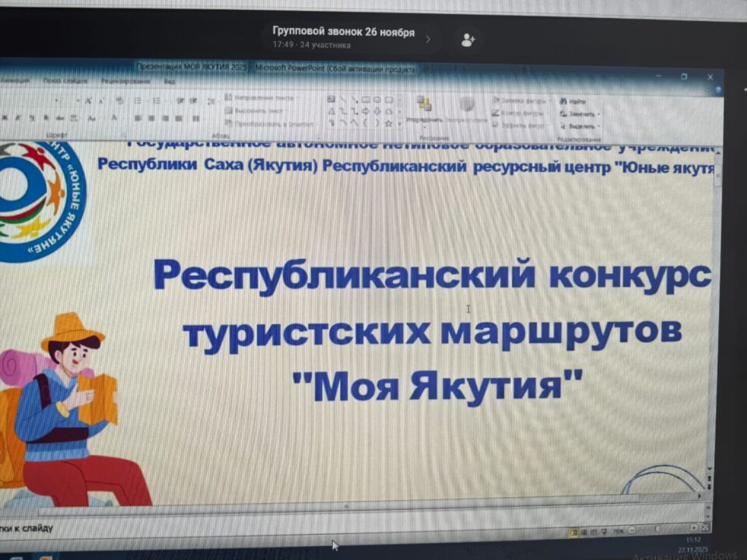Open the columns options

pyautogui.click(x=196, y=118)
